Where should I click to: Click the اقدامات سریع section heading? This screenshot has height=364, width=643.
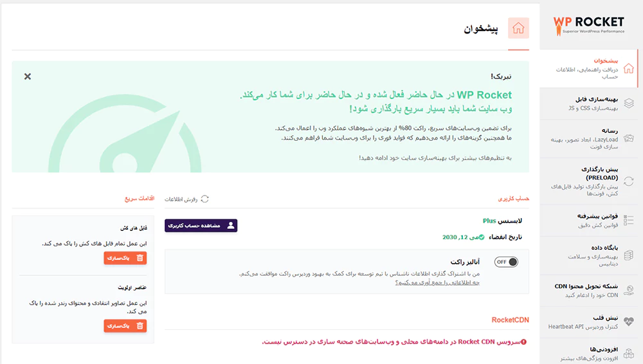[140, 199]
